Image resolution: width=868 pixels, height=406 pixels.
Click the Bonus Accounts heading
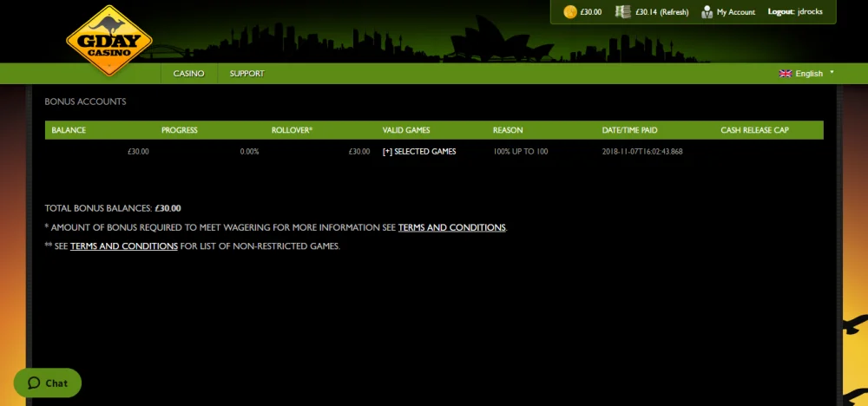pos(85,101)
